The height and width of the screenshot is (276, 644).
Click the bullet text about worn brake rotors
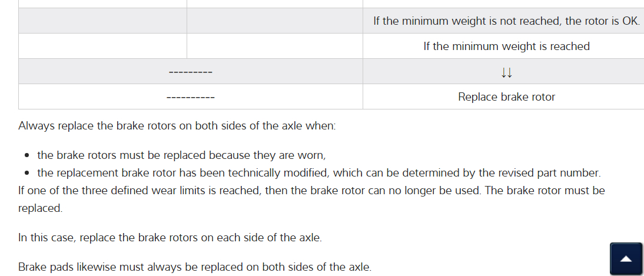pyautogui.click(x=181, y=155)
